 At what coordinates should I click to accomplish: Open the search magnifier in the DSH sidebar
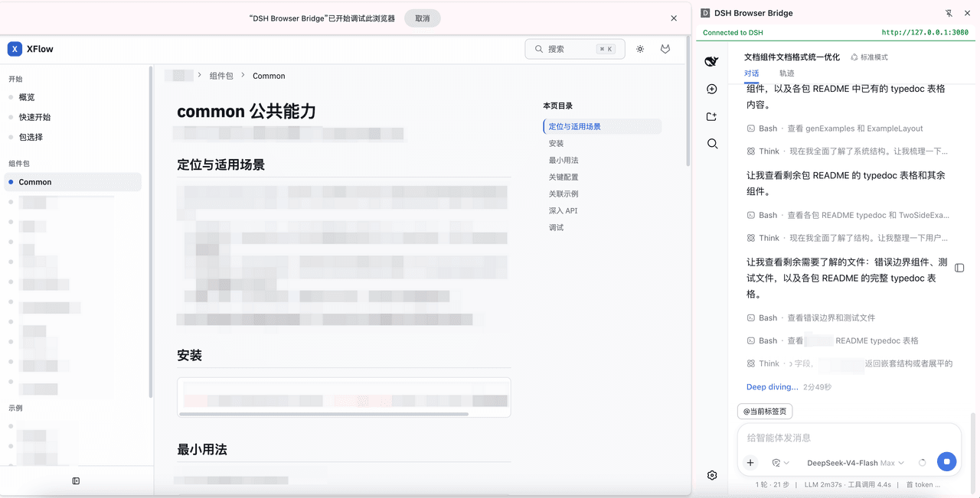click(712, 144)
